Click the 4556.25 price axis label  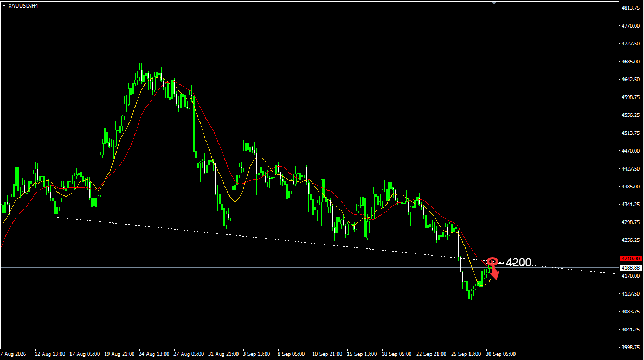[631, 115]
